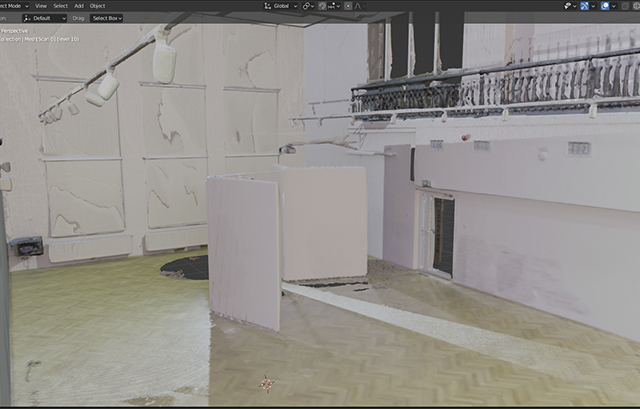Screen dimensions: 640x409
Task: Expand the Default orientation dropdown
Action: click(44, 18)
